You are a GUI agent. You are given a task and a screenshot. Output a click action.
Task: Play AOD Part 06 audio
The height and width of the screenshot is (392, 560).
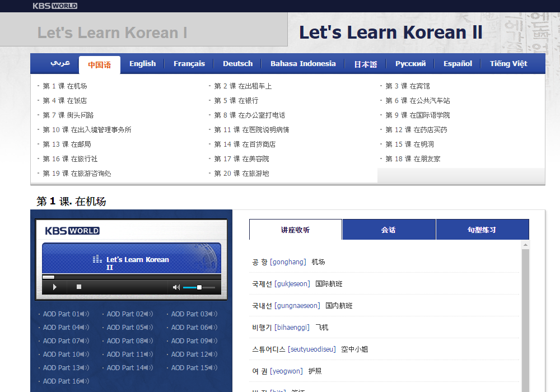click(194, 328)
